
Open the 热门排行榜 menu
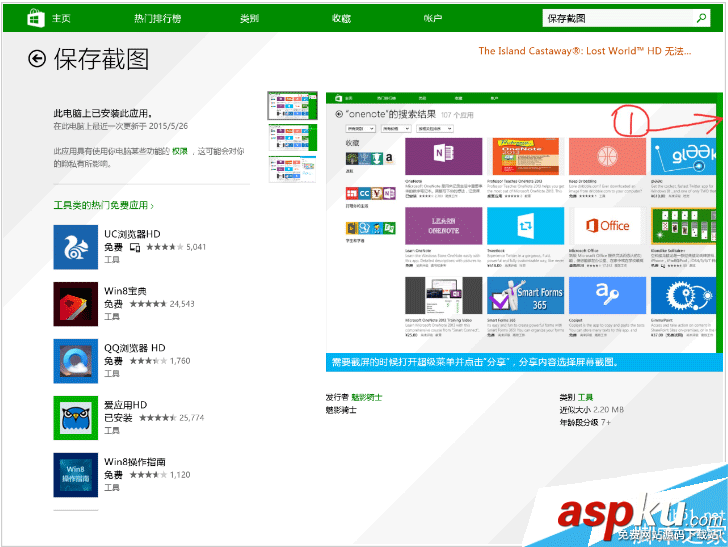158,18
